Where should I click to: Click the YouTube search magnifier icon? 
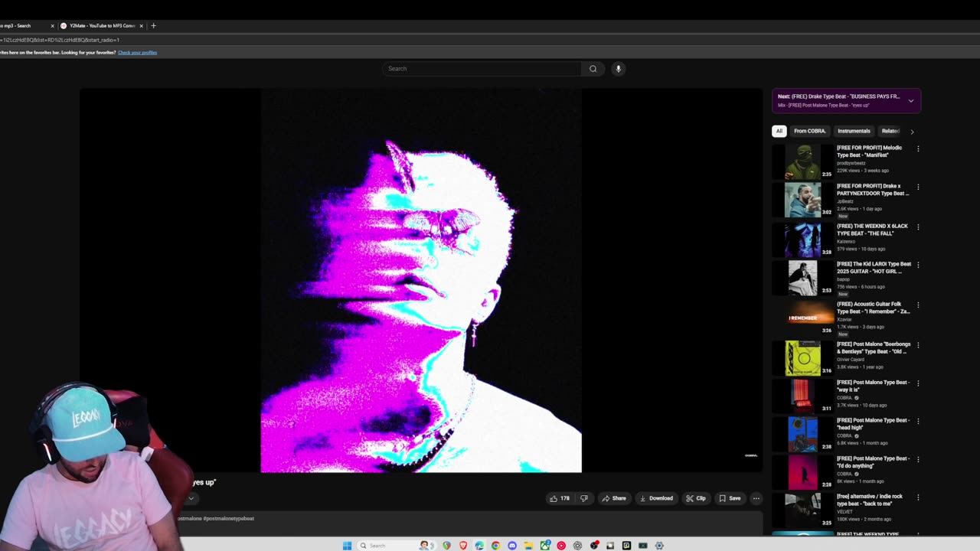click(x=593, y=69)
